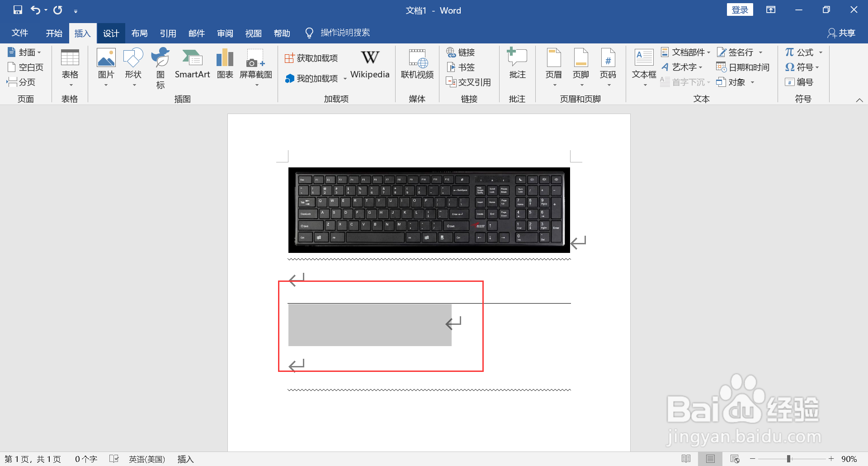Open Ribbon Display Options button

pyautogui.click(x=771, y=10)
